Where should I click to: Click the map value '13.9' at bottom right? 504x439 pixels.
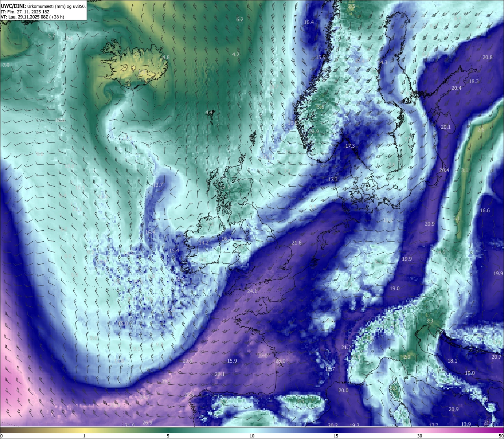(466, 424)
